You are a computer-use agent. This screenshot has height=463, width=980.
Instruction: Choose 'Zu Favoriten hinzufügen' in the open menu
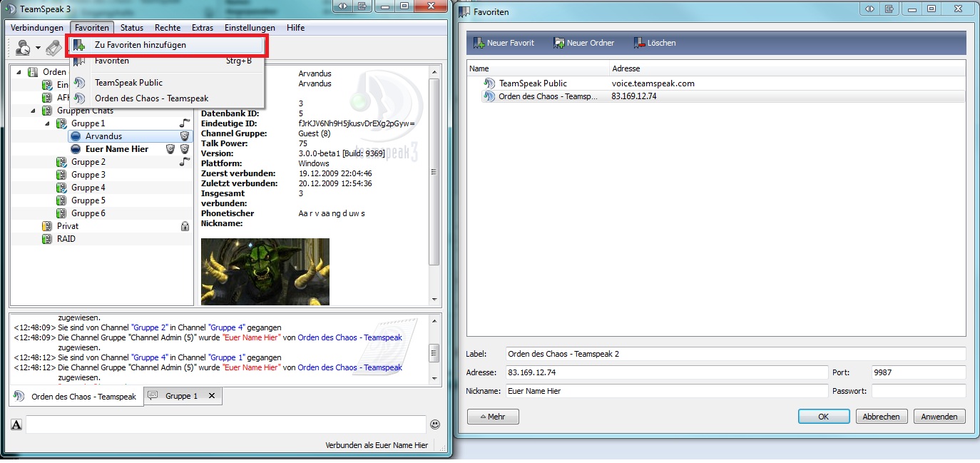[x=167, y=45]
